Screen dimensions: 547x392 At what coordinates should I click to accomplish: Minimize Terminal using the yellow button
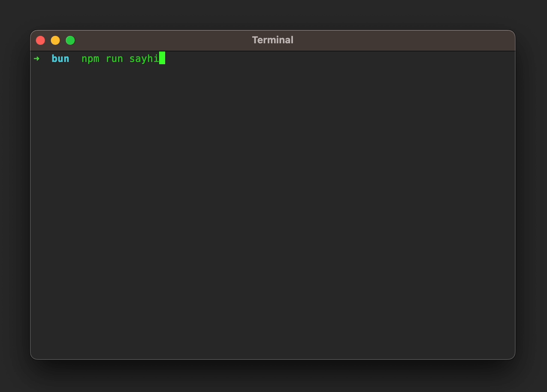(x=55, y=40)
